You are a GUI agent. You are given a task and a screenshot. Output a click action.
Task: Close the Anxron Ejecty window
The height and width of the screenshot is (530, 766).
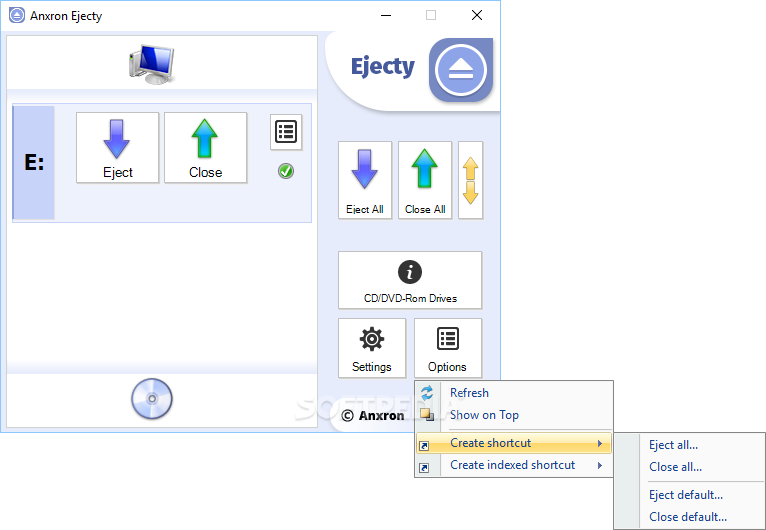coord(477,16)
